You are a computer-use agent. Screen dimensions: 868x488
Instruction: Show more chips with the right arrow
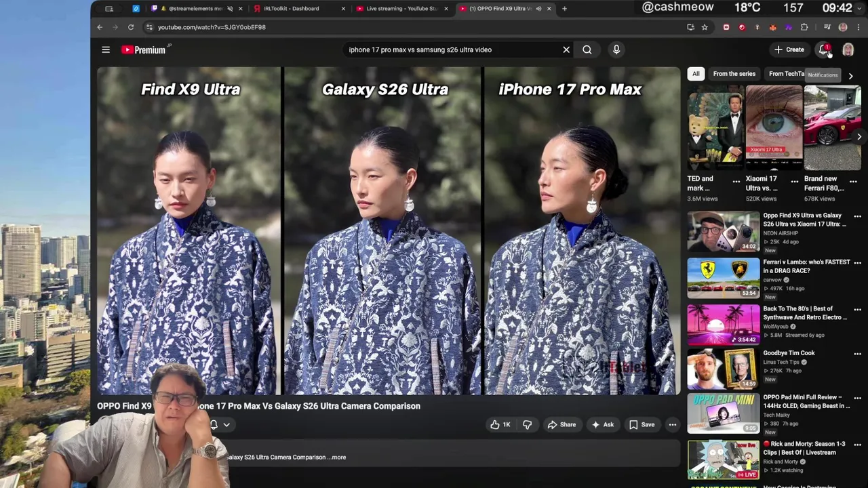click(x=851, y=76)
